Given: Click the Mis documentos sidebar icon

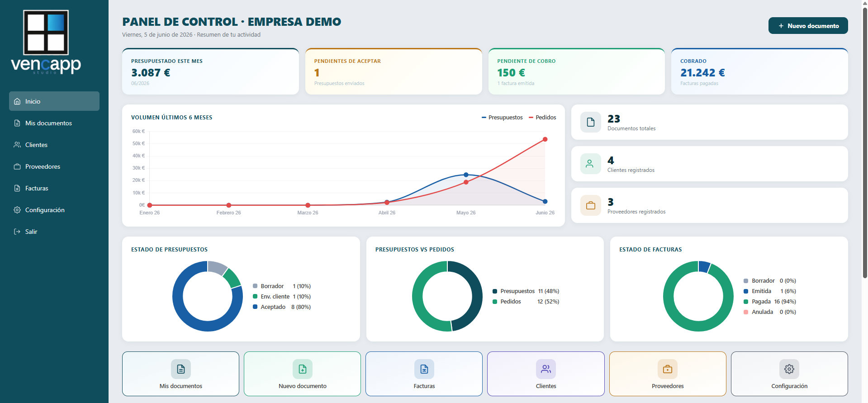Looking at the screenshot, I should tap(17, 123).
